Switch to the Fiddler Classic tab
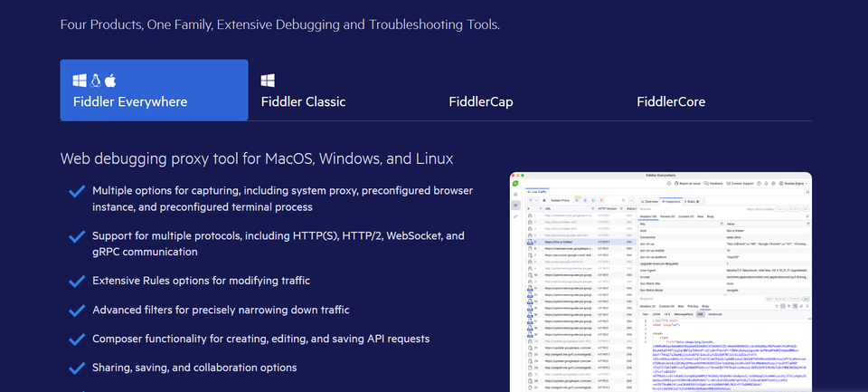 (303, 101)
